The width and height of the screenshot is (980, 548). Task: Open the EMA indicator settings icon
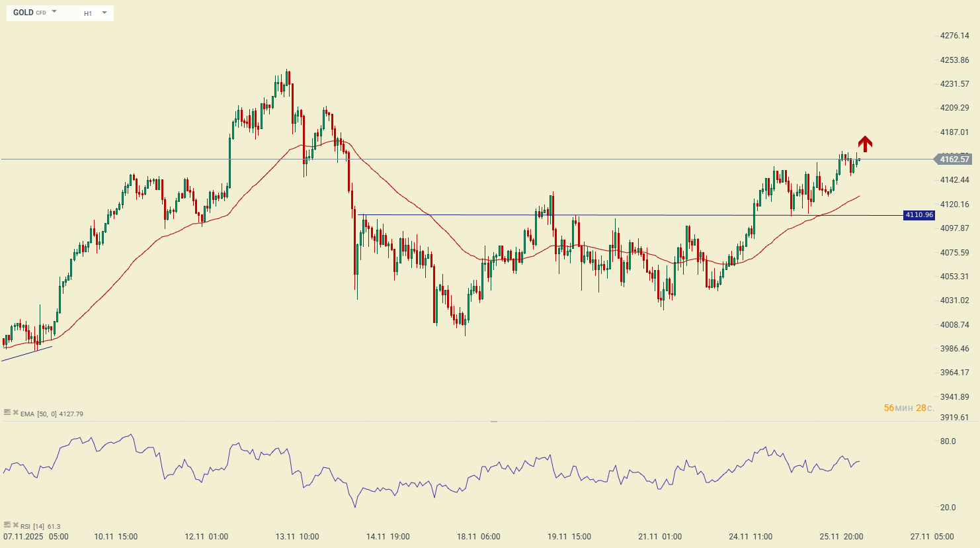click(7, 412)
